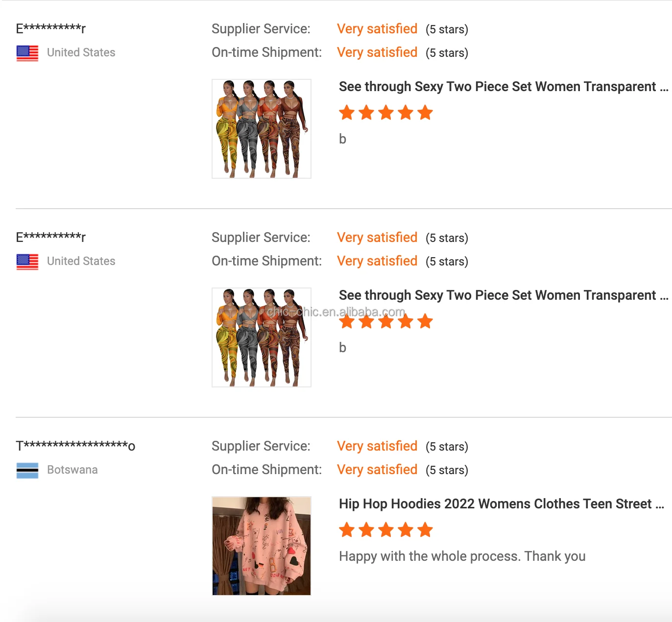
Task: Click the five-star rating in the second review
Action: point(386,322)
